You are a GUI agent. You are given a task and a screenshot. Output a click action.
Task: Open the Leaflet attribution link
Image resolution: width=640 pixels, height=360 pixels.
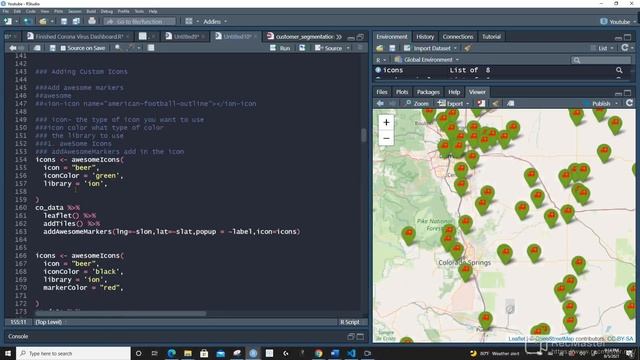(x=516, y=339)
